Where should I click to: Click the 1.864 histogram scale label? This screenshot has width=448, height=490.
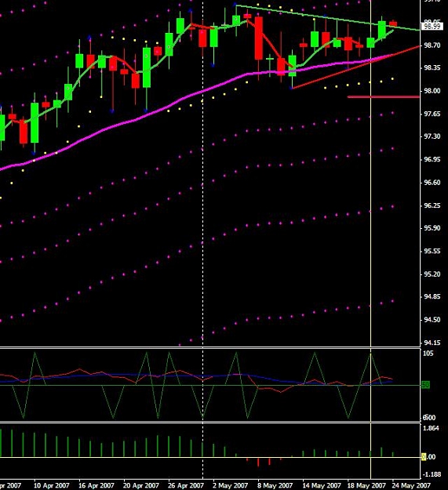coord(431,428)
